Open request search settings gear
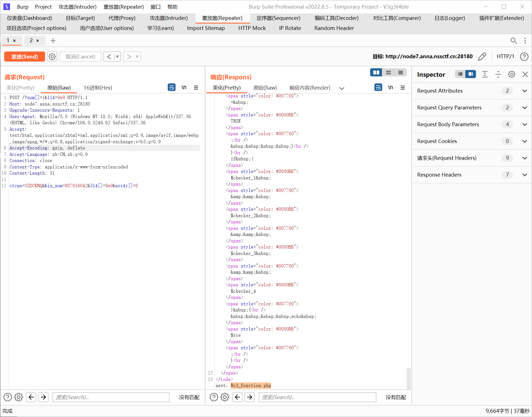Viewport: 532px width, 417px height. click(x=18, y=397)
